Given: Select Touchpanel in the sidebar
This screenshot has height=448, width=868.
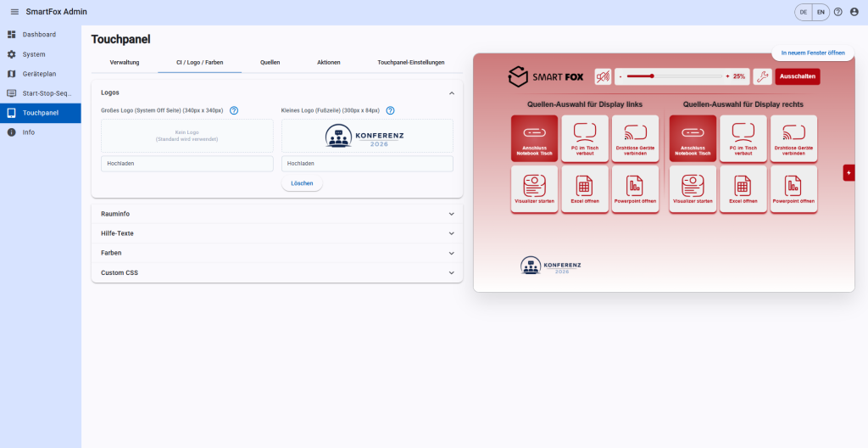Looking at the screenshot, I should 41,113.
